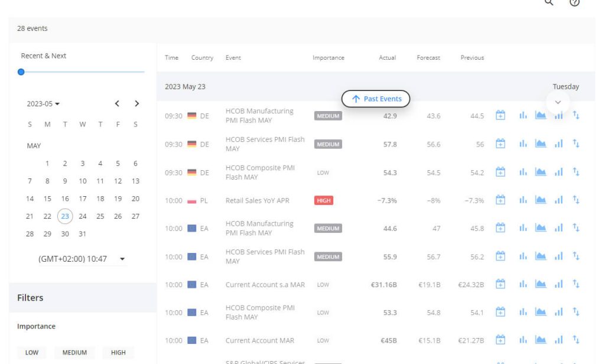Add EA HCOB Services PMI to calendar
This screenshot has height=364, width=605.
point(500,256)
